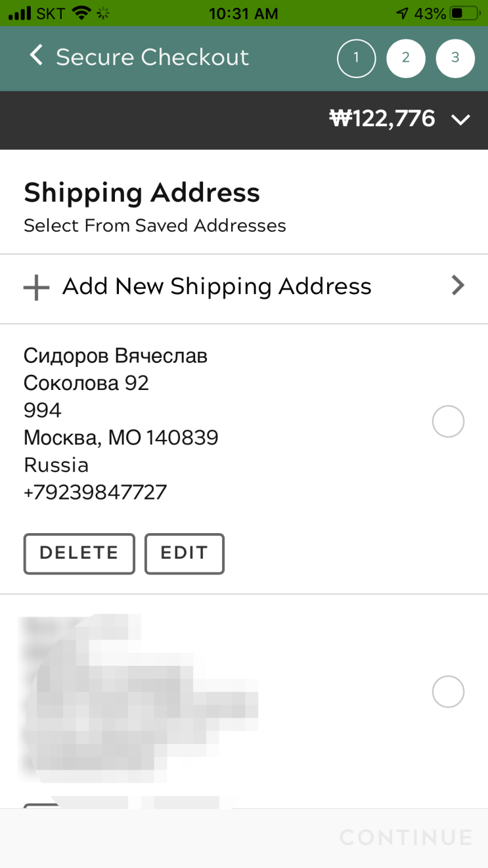This screenshot has width=488, height=868.
Task: Edit the Сидоров Вячеслав address
Action: point(185,553)
